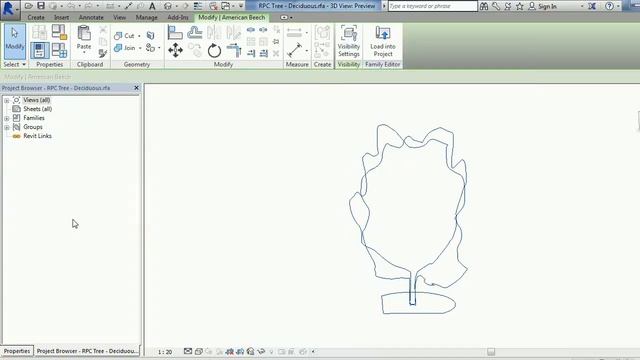Viewport: 640px width, 360px height.
Task: Click the star favorites icon
Action: (519, 6)
